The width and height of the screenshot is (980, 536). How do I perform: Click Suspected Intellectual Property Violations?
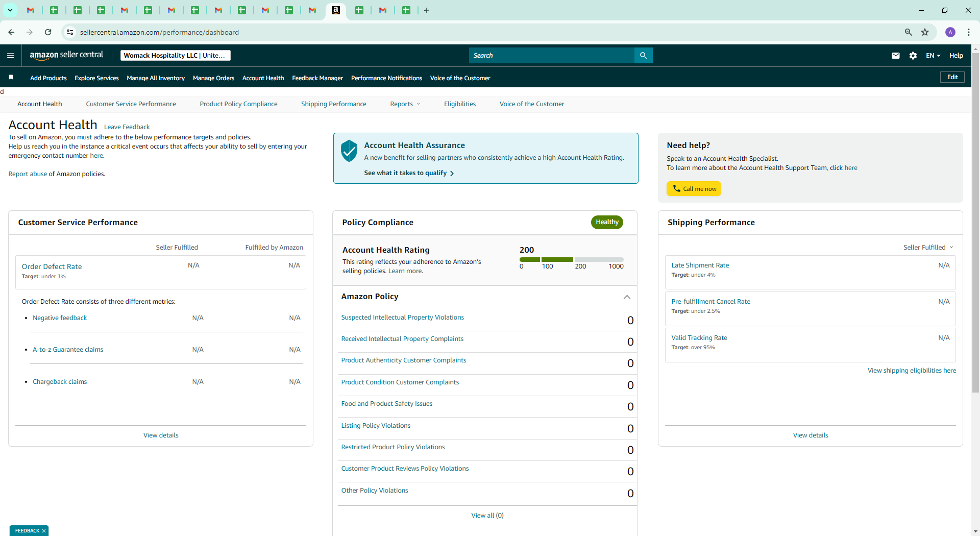(x=402, y=318)
